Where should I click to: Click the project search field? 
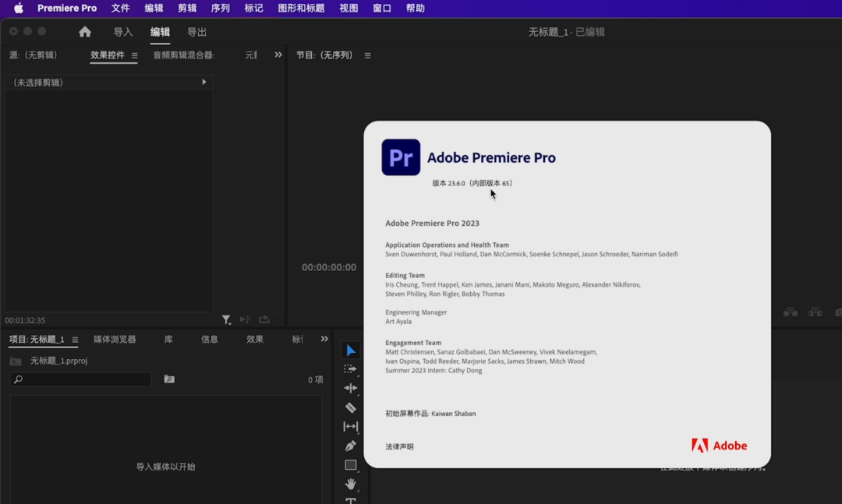pos(81,379)
